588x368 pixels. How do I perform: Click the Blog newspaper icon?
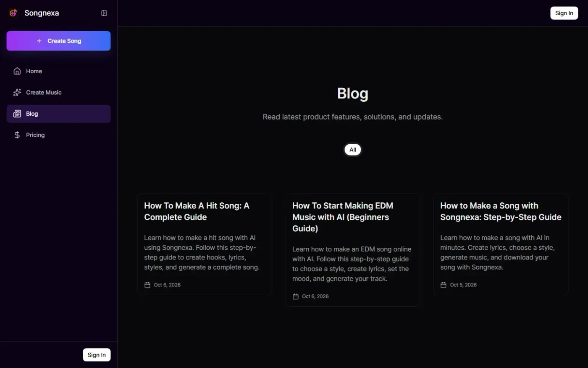coord(17,114)
